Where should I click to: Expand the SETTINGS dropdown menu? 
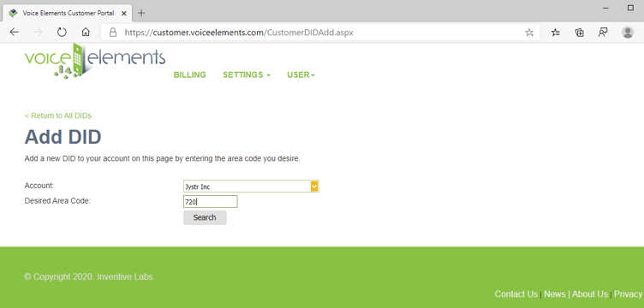247,75
